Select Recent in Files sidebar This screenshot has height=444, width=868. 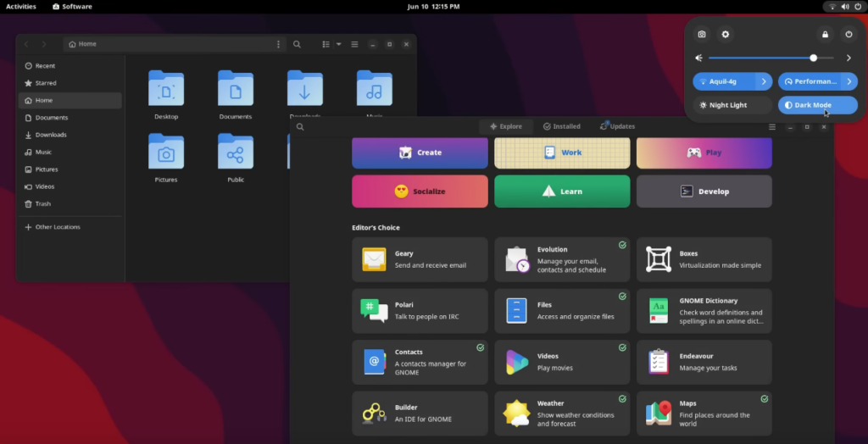[70, 66]
